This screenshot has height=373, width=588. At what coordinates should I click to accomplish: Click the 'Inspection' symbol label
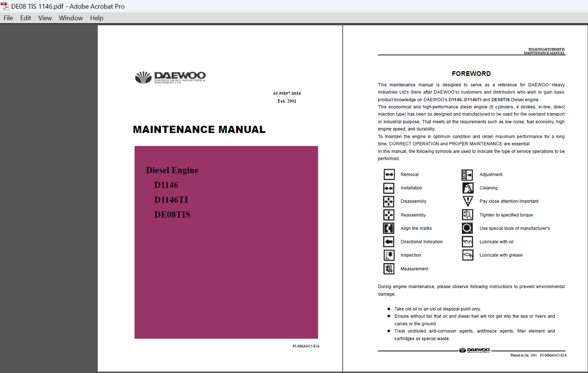(x=411, y=255)
